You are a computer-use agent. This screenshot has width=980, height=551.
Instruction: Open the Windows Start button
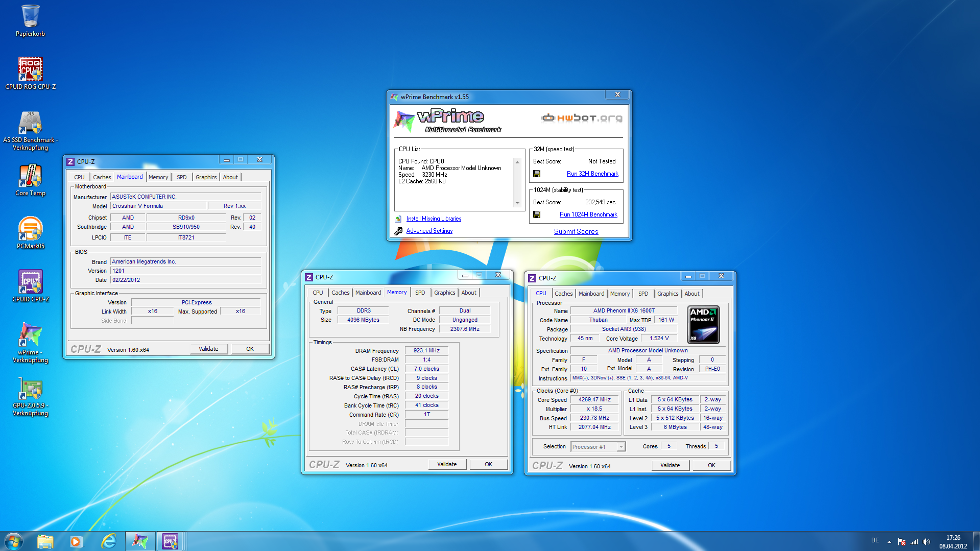14,541
